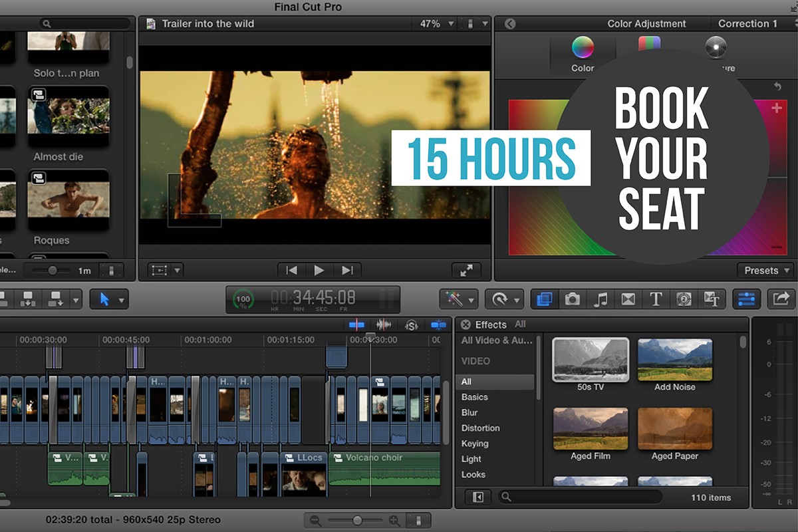Play the Trailer into the wild clip
Viewport: 798px width, 532px height.
click(x=319, y=270)
